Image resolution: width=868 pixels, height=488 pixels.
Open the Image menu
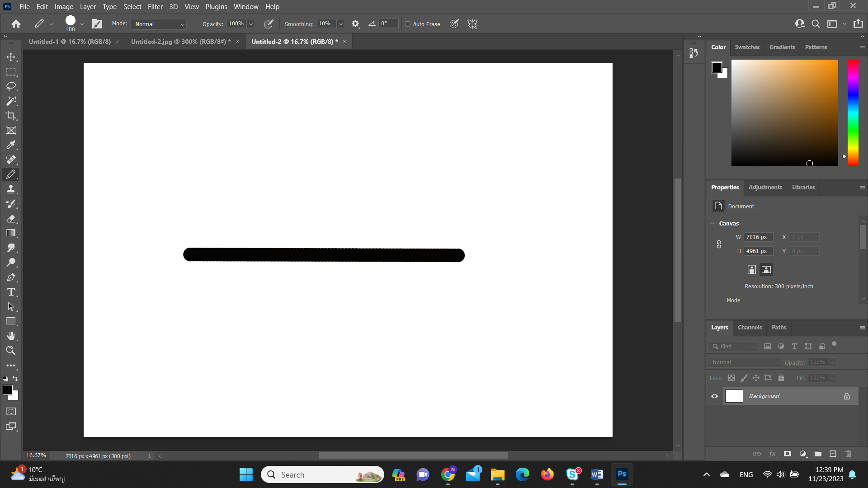64,7
